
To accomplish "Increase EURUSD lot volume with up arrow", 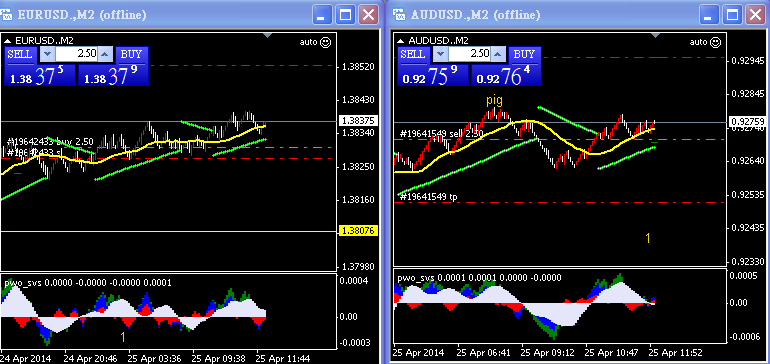I will click(x=105, y=54).
